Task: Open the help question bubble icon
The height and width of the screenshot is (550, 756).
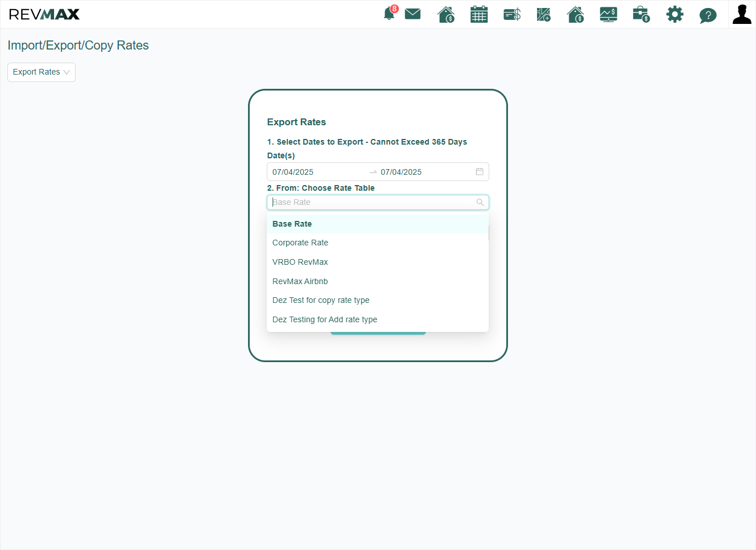Action: point(708,15)
